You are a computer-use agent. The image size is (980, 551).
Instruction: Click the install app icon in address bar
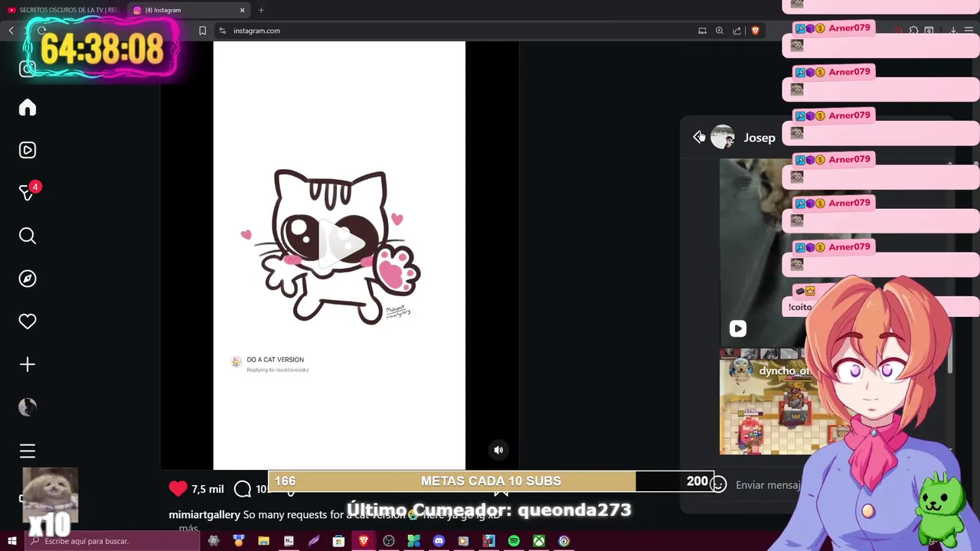[702, 31]
